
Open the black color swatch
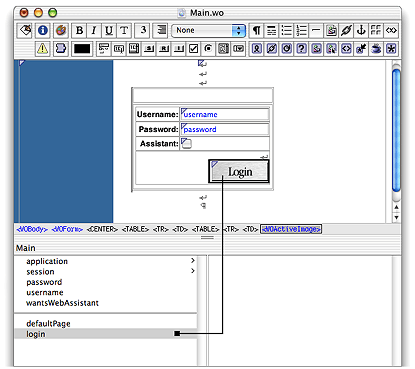coord(82,49)
